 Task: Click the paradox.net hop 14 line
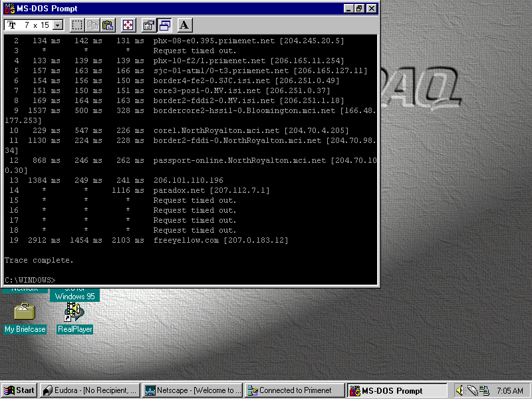(139, 190)
